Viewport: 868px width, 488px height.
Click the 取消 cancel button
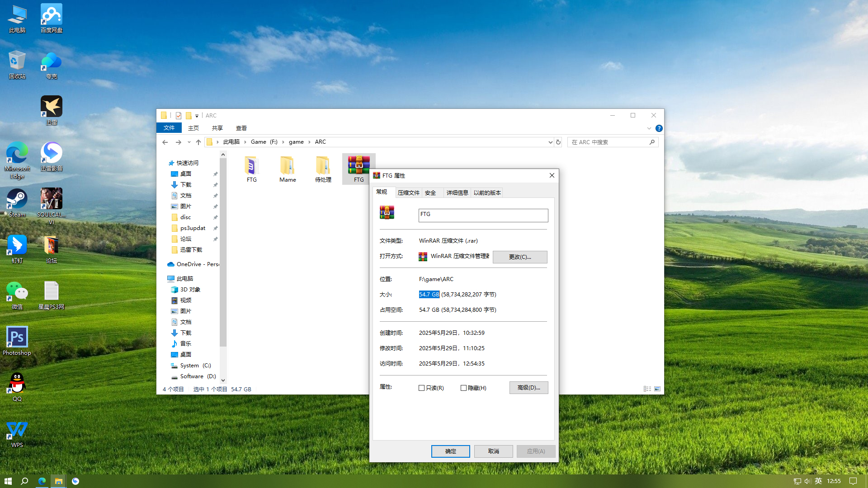[493, 451]
